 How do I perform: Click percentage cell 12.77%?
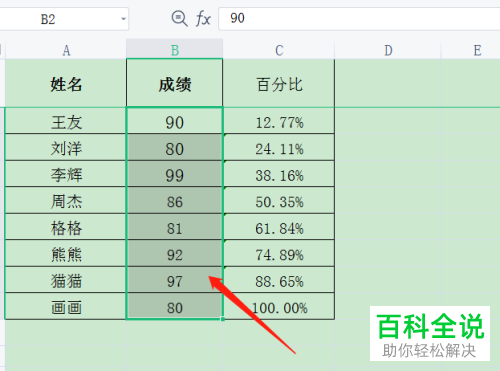click(x=279, y=121)
